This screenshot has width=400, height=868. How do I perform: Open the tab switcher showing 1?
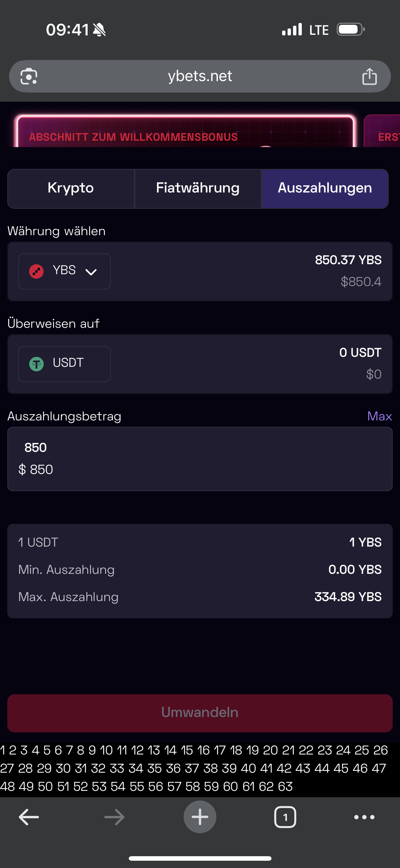(285, 817)
